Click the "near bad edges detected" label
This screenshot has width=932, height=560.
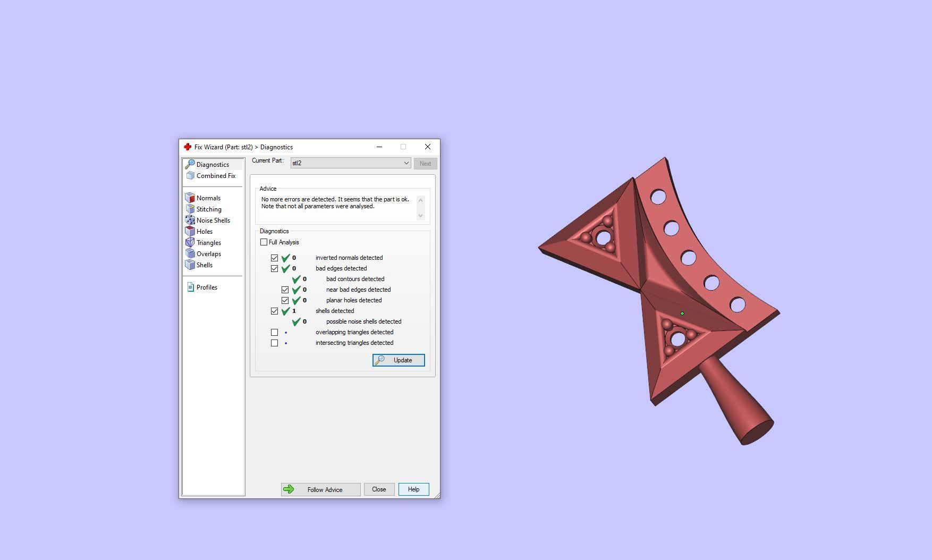click(358, 290)
